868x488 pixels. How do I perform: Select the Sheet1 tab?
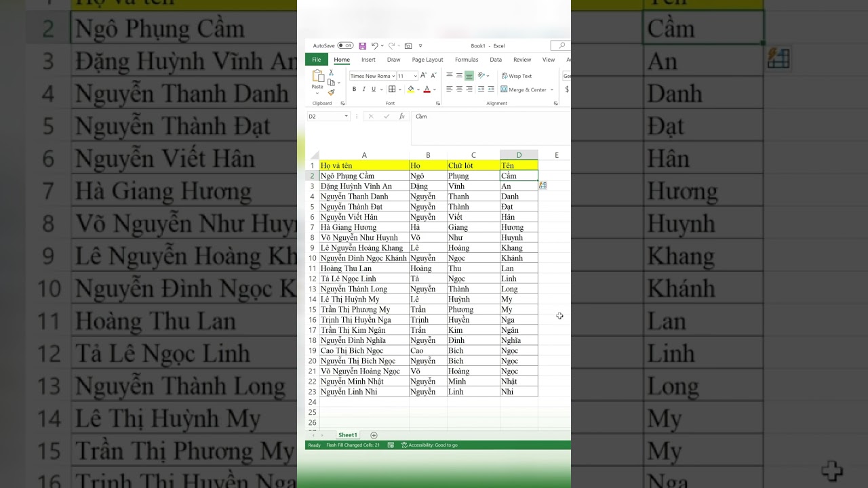348,435
